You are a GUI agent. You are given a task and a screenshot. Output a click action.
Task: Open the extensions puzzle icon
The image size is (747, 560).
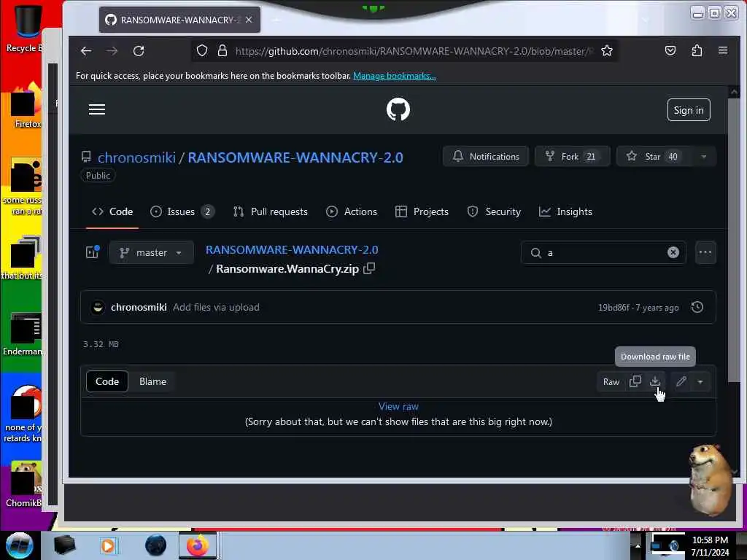pyautogui.click(x=697, y=50)
